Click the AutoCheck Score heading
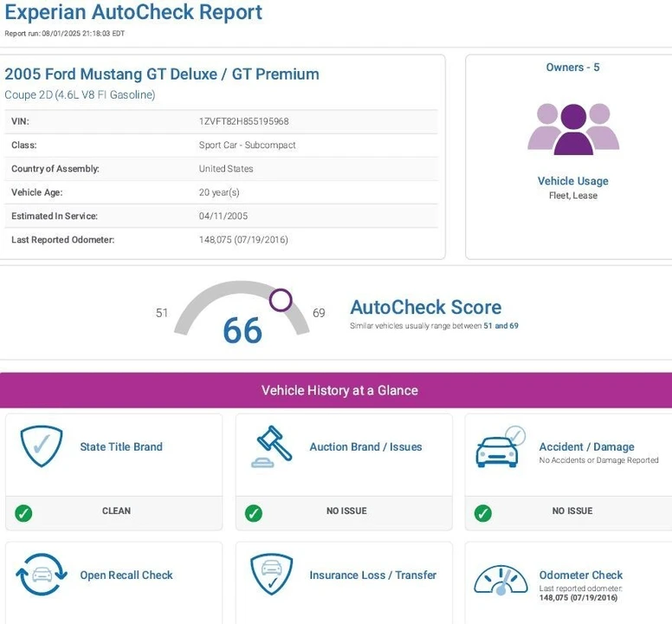 pyautogui.click(x=426, y=307)
